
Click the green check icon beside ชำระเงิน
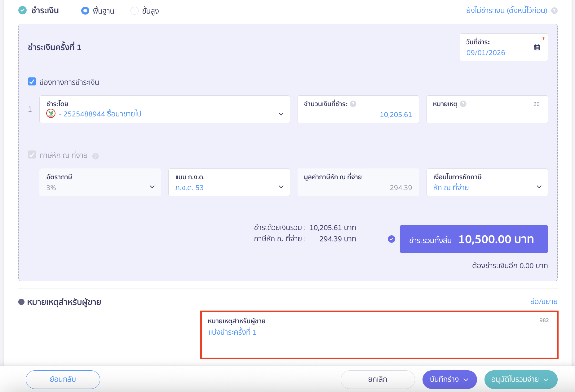(23, 11)
